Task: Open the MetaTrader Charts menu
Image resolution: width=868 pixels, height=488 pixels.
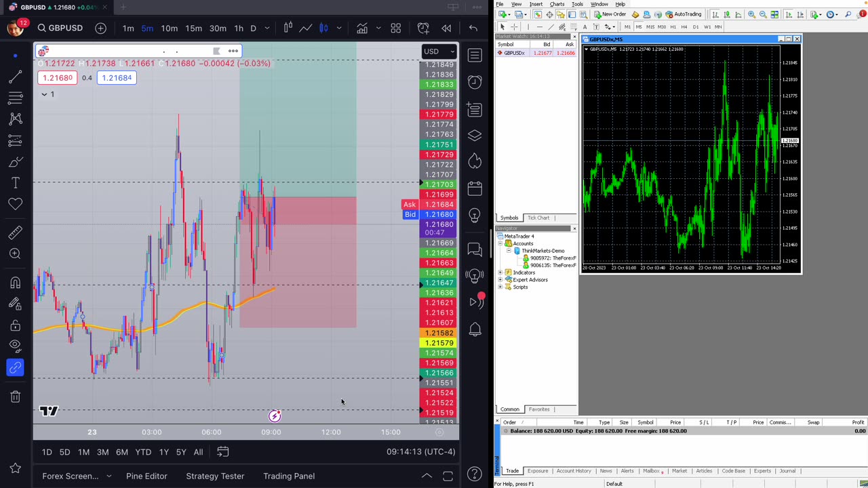Action: (557, 4)
